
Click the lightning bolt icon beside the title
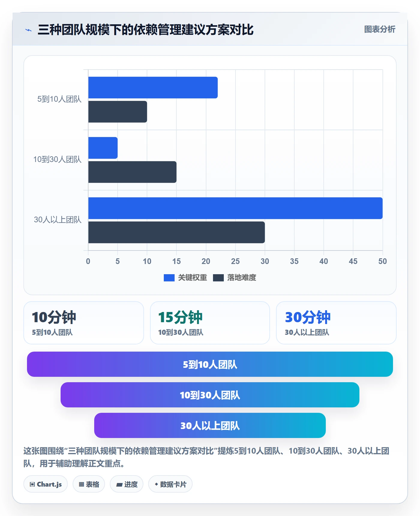click(x=28, y=30)
